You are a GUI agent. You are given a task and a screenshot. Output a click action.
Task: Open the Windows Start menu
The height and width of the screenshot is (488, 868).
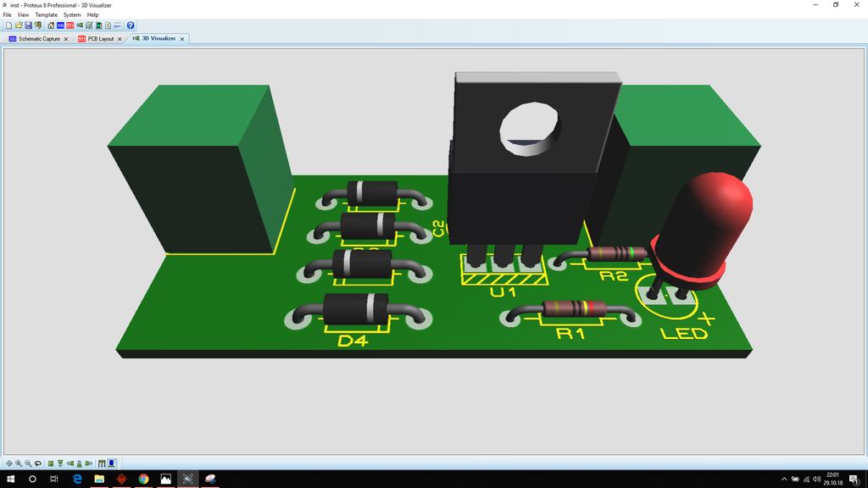coord(10,479)
